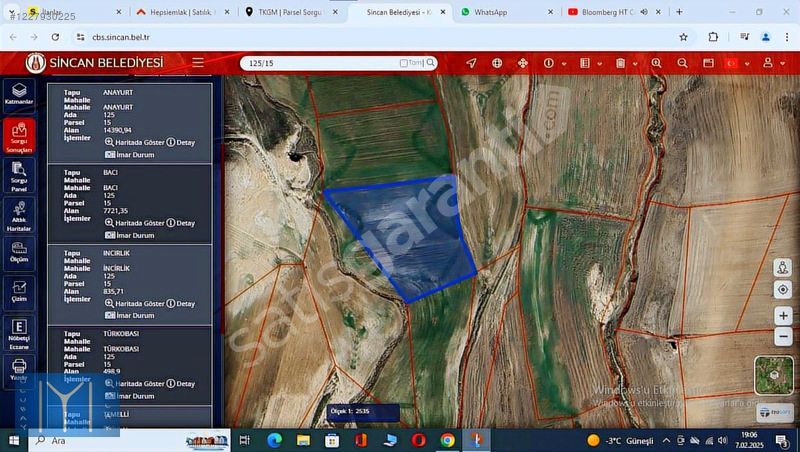800x452 pixels.
Task: Expand the trash/clear dropdown in toolbar
Action: point(634,63)
